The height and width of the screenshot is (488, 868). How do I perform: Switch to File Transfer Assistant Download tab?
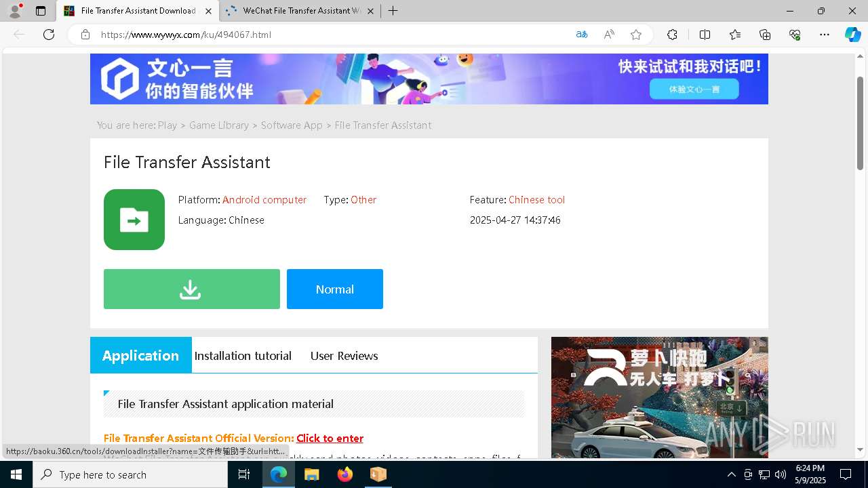(138, 11)
